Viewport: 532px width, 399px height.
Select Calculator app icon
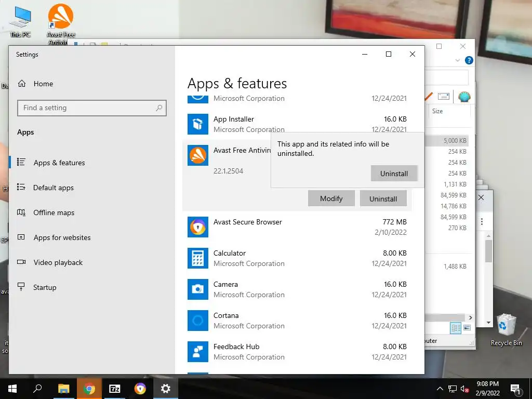point(198,258)
